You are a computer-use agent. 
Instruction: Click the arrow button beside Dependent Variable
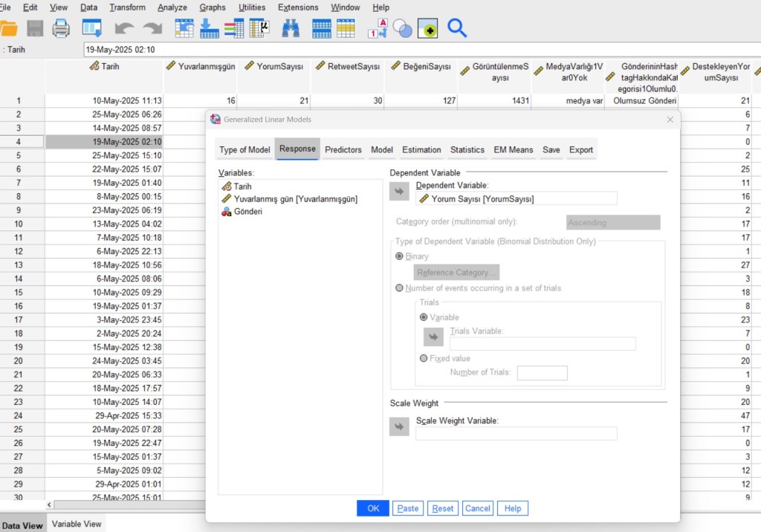(399, 192)
